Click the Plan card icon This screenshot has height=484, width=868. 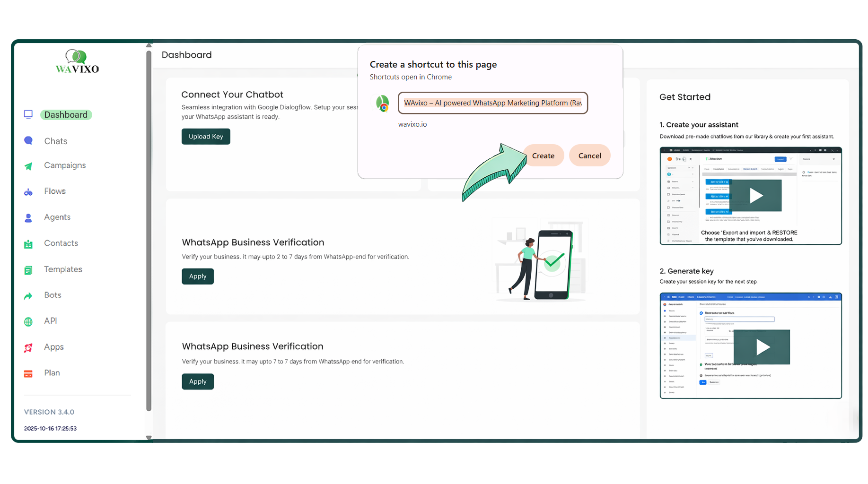point(28,373)
